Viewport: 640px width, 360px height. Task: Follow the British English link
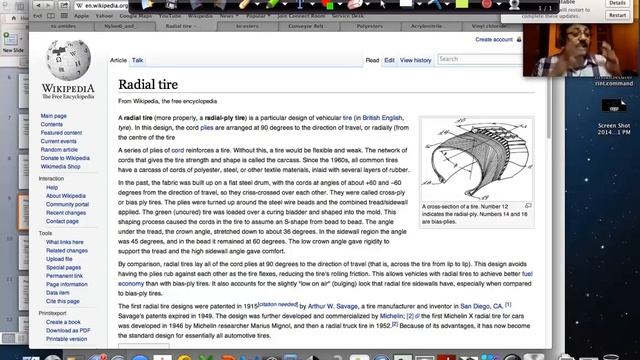coord(382,118)
